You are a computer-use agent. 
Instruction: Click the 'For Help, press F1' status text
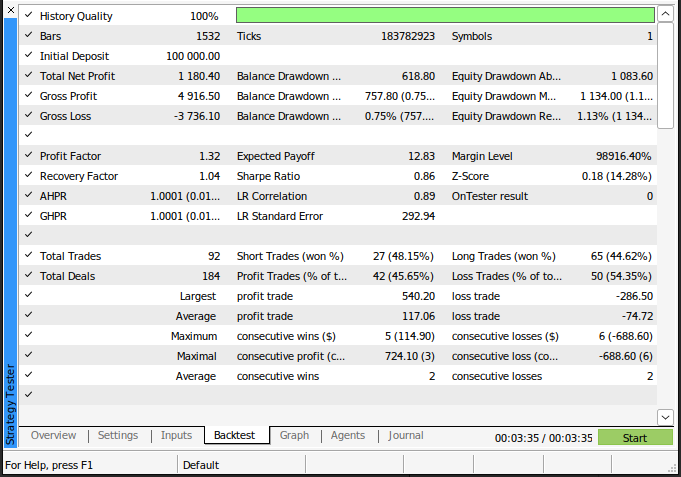point(49,465)
